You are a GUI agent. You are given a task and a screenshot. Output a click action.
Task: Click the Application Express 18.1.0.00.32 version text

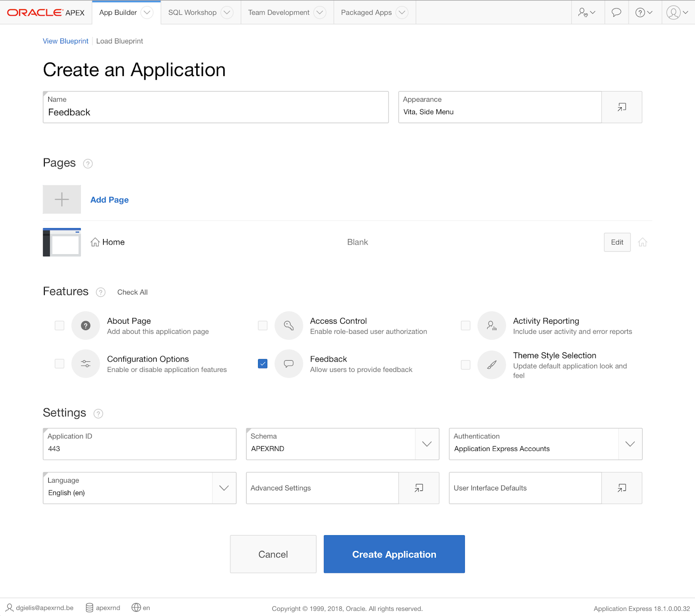[642, 609]
